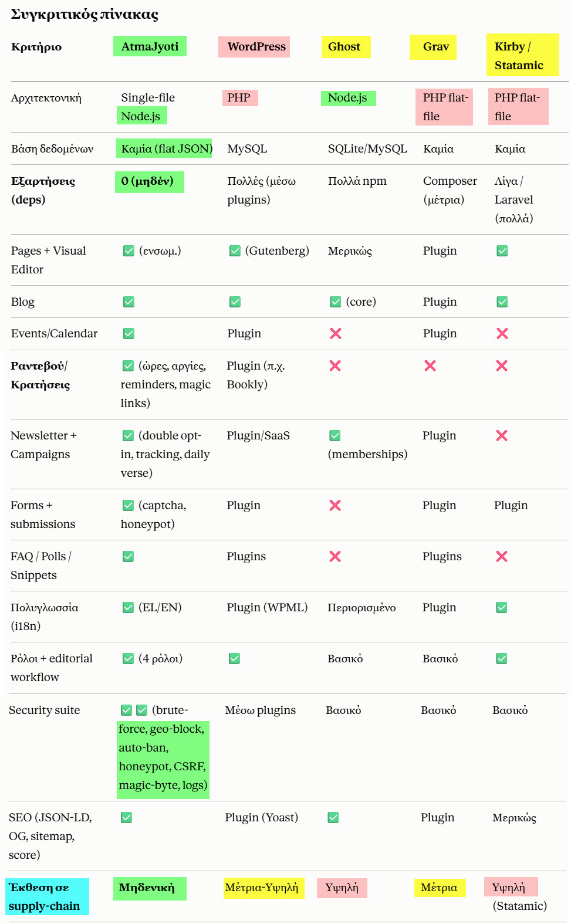
Task: Click the AtmaJyoti Blog checkmark
Action: click(129, 302)
